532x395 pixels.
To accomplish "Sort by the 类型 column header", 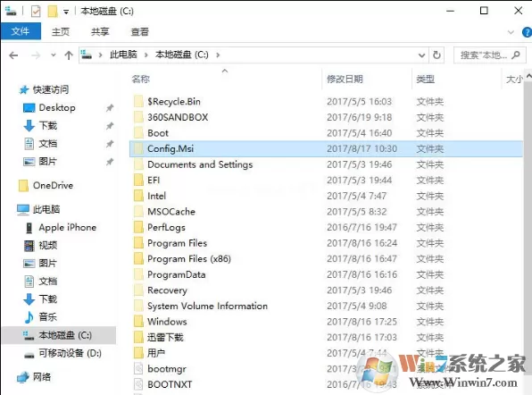I will [x=426, y=80].
